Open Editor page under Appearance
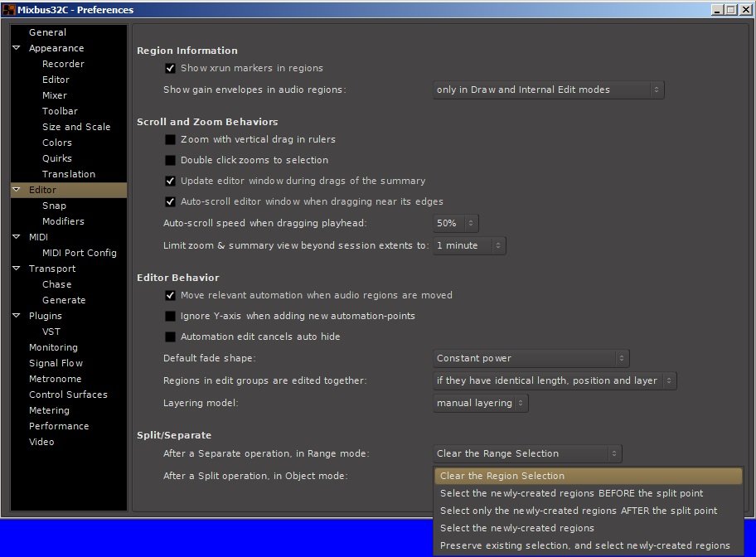The height and width of the screenshot is (557, 756). coord(56,80)
